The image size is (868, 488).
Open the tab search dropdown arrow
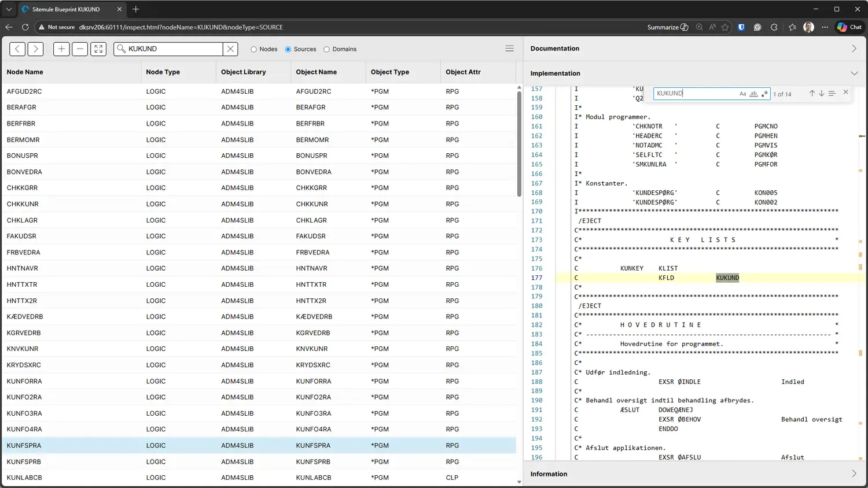[9, 9]
